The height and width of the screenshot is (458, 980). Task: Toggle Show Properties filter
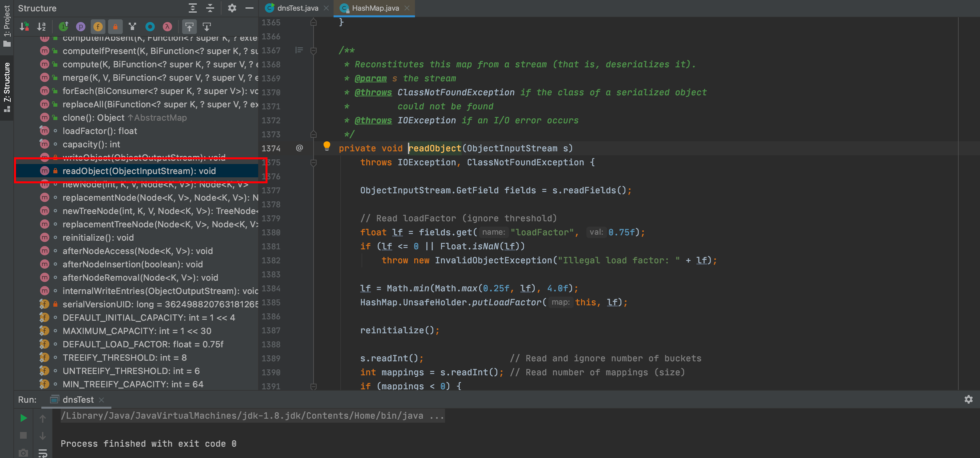(81, 27)
